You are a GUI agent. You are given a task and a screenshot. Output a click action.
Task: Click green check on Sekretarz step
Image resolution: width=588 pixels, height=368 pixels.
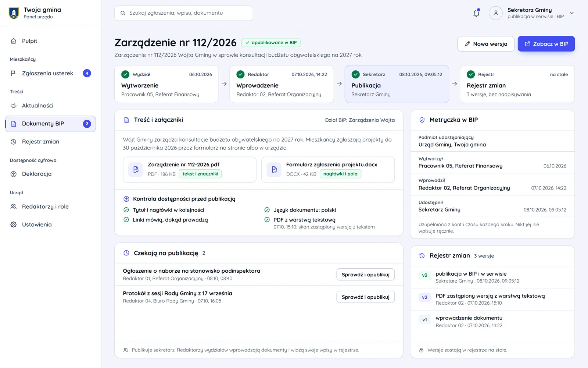pos(355,74)
